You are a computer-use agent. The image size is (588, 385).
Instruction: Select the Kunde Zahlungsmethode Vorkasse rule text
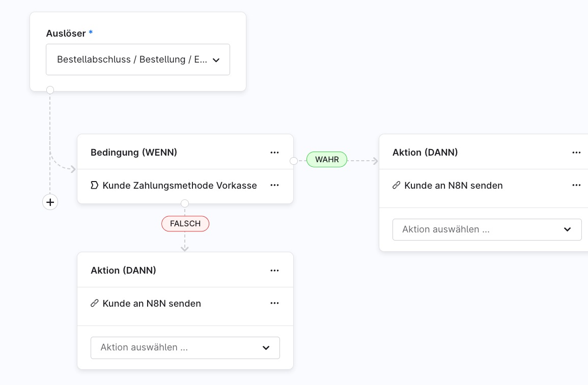click(x=180, y=186)
